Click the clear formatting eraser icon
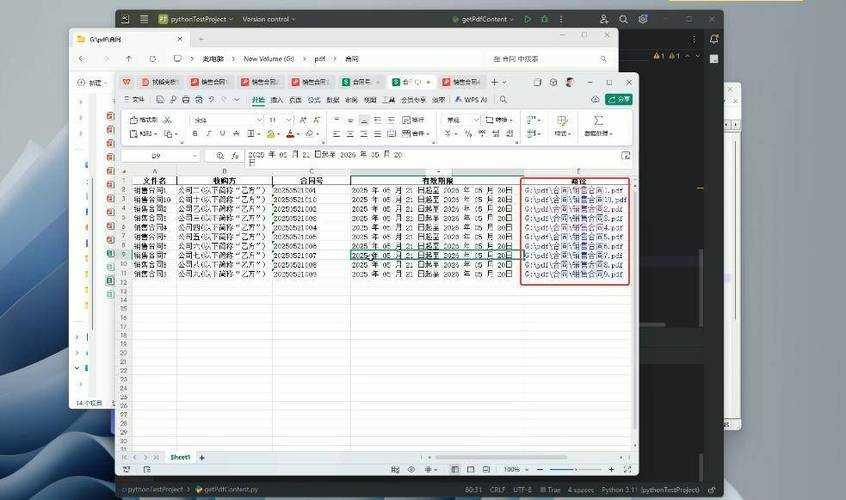This screenshot has height=500, width=846. pos(309,133)
